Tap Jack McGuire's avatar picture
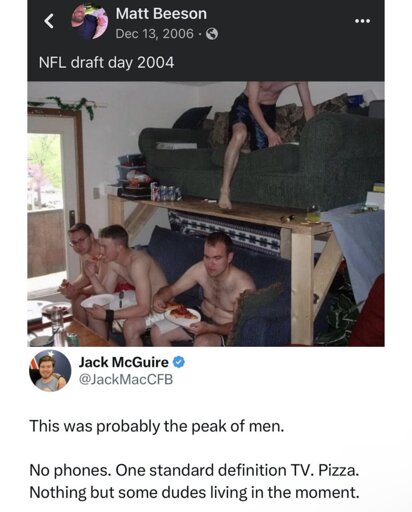Image resolution: width=412 pixels, height=512 pixels. coord(50,371)
